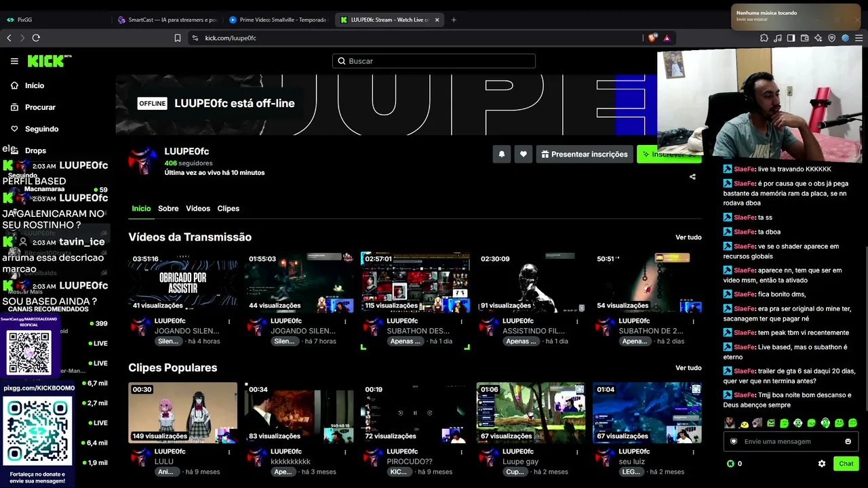
Task: Switch to the PixGG browser tab
Action: tap(56, 20)
